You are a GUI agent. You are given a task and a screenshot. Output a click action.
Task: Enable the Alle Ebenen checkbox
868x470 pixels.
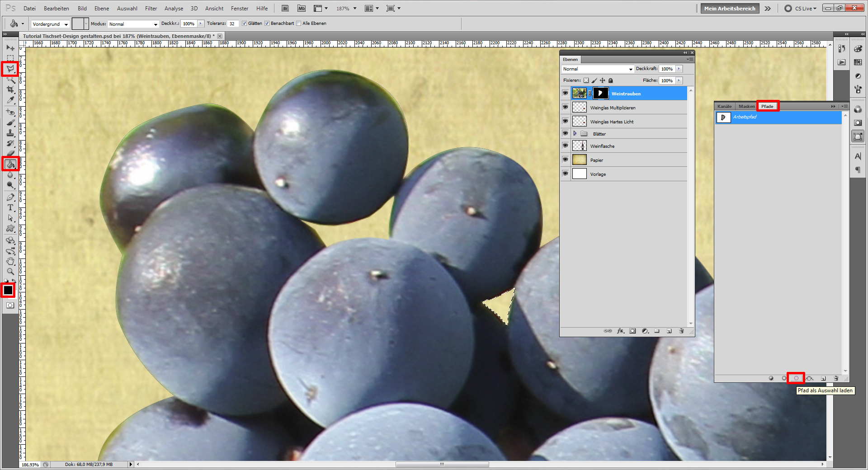[298, 23]
